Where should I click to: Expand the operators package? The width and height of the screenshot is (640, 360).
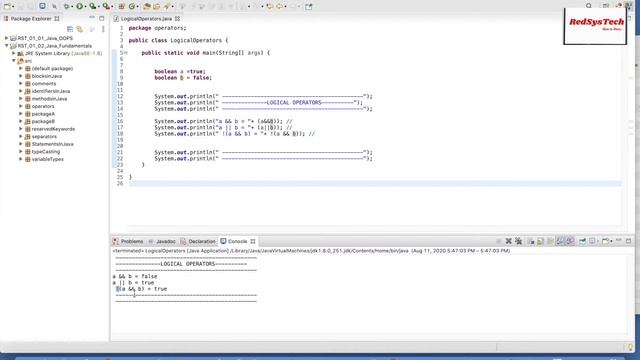click(x=21, y=106)
